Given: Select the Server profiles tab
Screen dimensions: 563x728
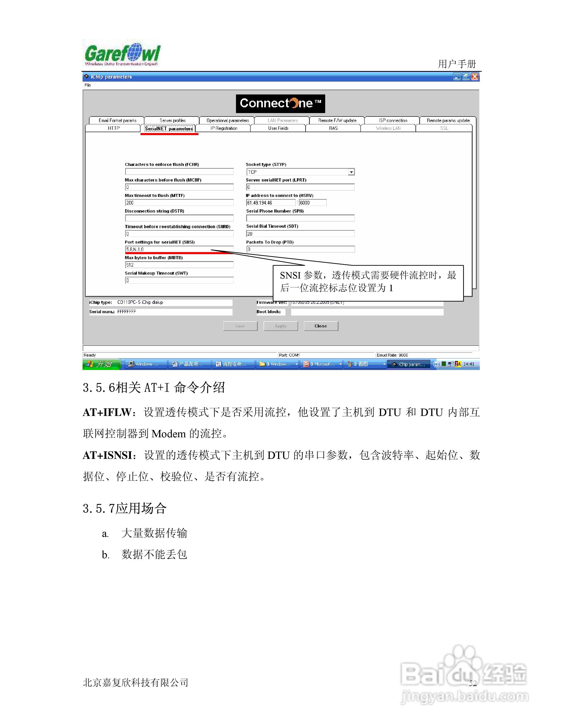Looking at the screenshot, I should pos(172,120).
